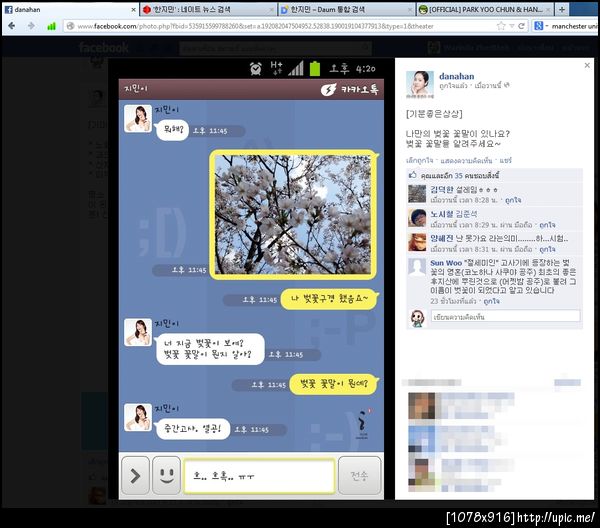Click the manchester search box
Screen dimensions: 600x528
574,26
